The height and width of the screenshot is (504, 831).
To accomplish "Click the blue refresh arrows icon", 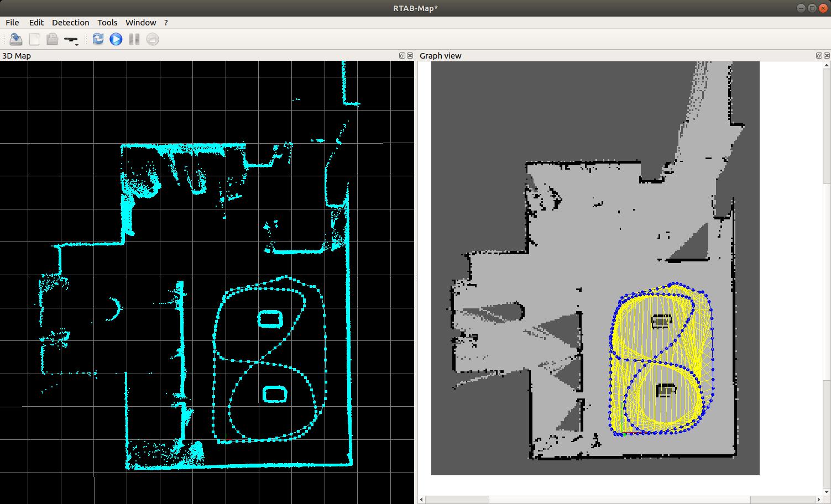I will click(98, 39).
